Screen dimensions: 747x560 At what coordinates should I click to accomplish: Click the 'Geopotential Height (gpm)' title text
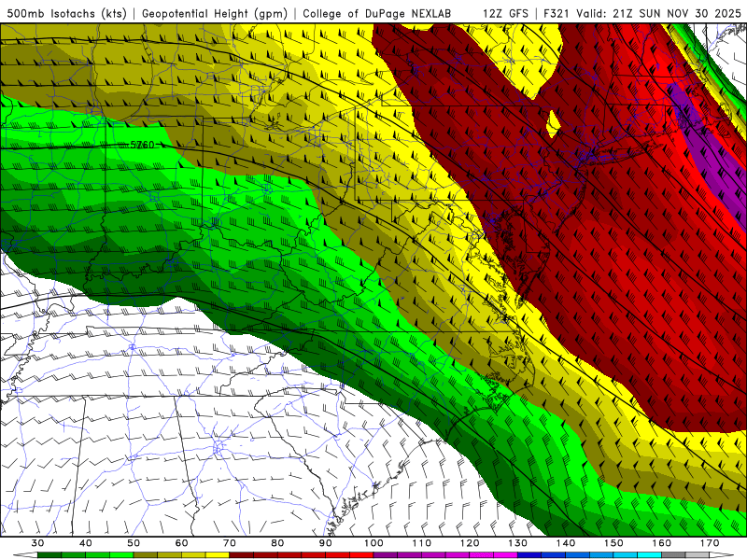point(215,13)
